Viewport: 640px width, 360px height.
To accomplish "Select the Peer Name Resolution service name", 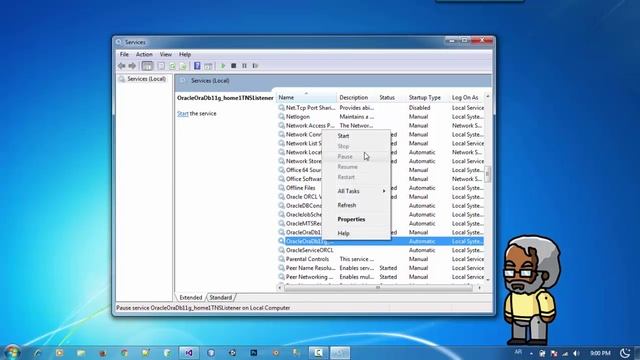I will pos(311,268).
